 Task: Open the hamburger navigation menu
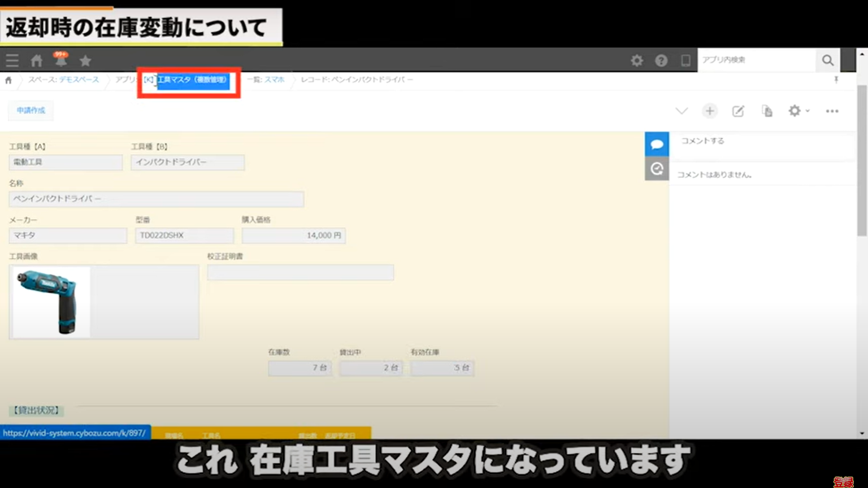coord(12,60)
